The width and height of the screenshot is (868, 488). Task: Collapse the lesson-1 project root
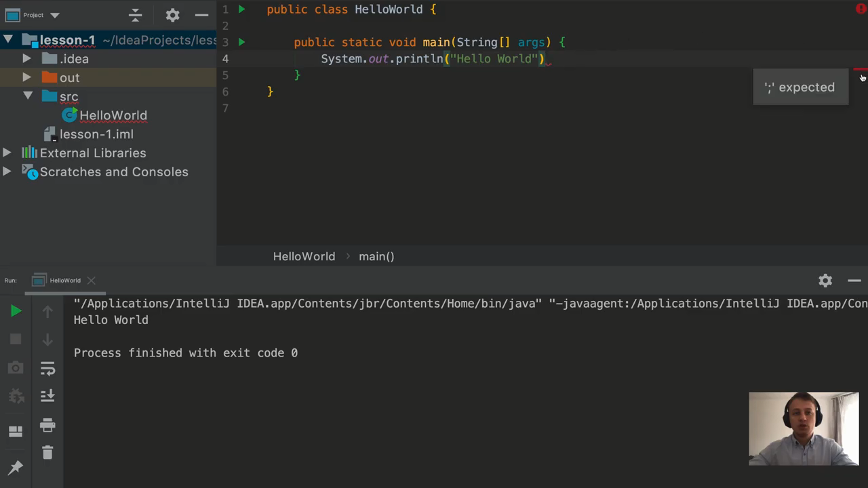[8, 40]
